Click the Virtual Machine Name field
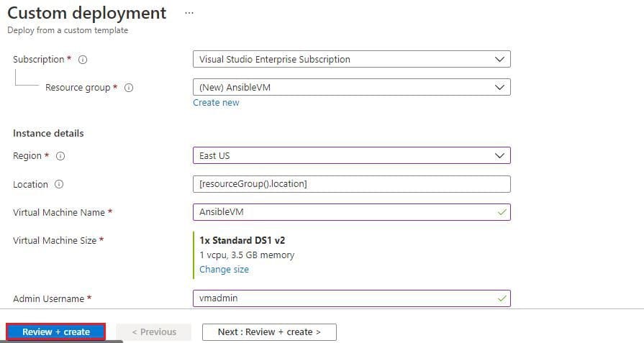 (352, 212)
